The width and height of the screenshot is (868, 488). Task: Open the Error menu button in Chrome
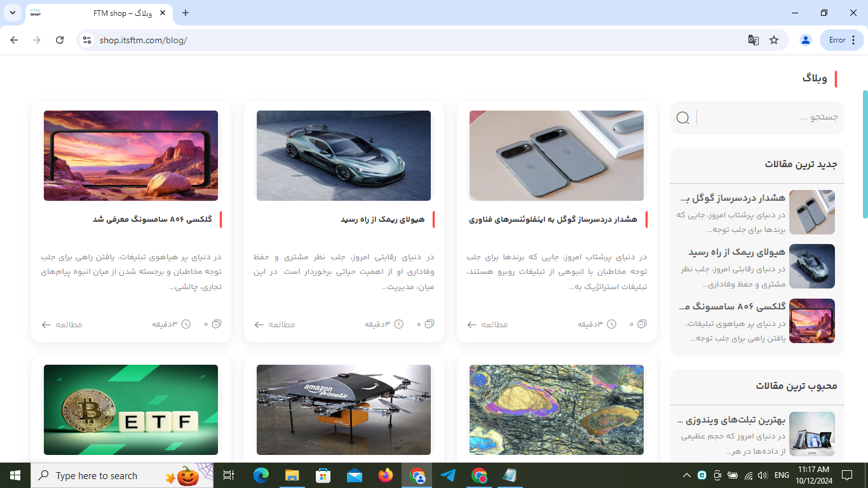[x=841, y=40]
